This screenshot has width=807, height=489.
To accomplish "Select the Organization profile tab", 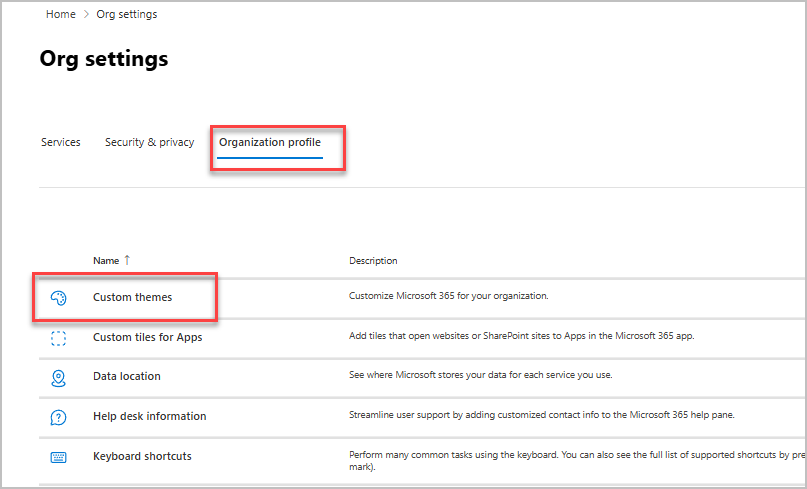I will [x=270, y=143].
